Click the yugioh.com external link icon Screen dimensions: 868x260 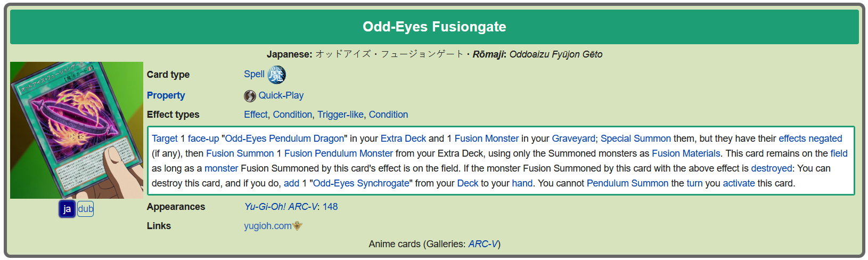[298, 226]
